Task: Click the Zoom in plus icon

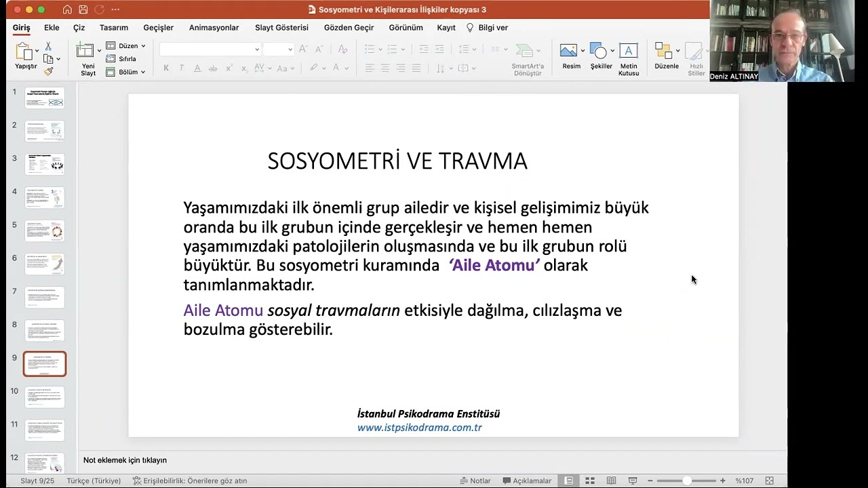Action: (x=723, y=481)
